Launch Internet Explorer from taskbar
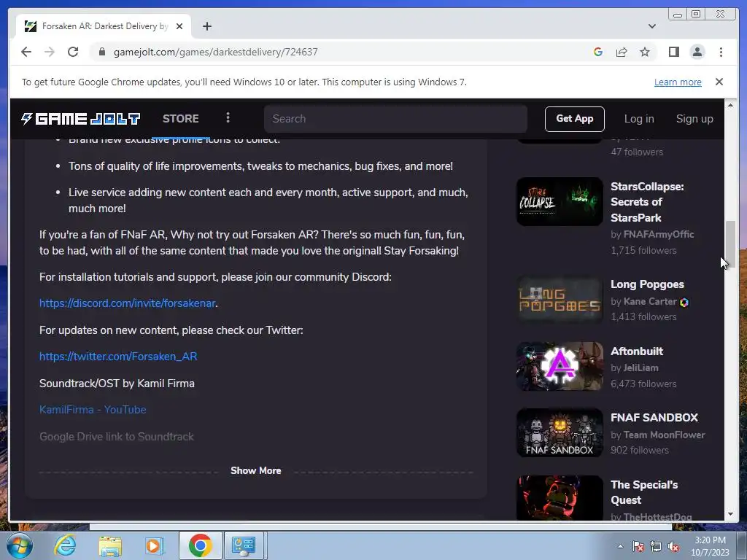Image resolution: width=747 pixels, height=560 pixels. (x=65, y=545)
